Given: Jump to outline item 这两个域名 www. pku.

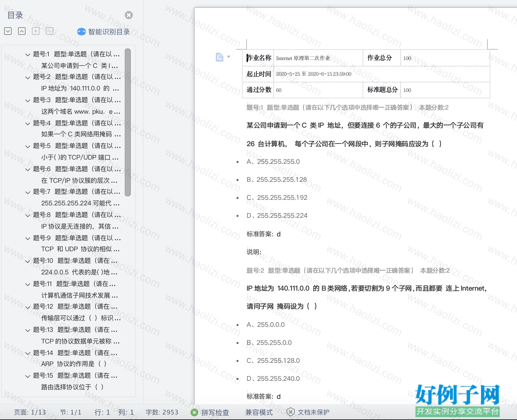Looking at the screenshot, I should click(x=80, y=112).
